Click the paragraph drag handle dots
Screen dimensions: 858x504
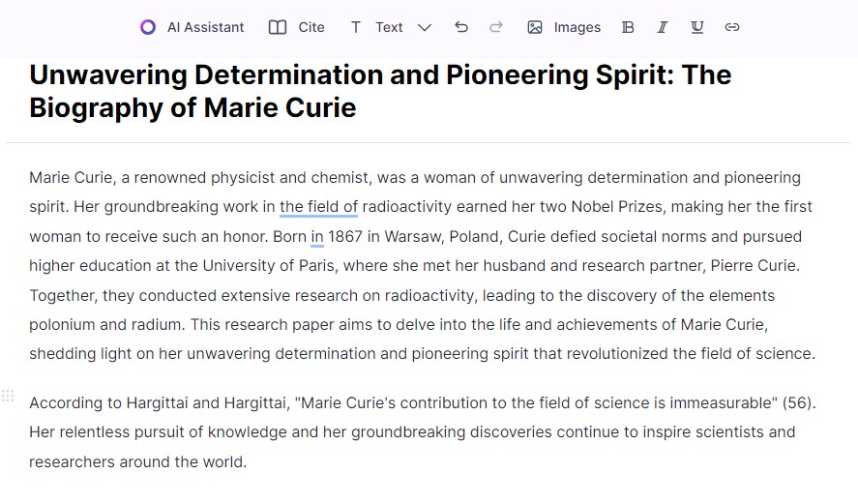point(8,396)
